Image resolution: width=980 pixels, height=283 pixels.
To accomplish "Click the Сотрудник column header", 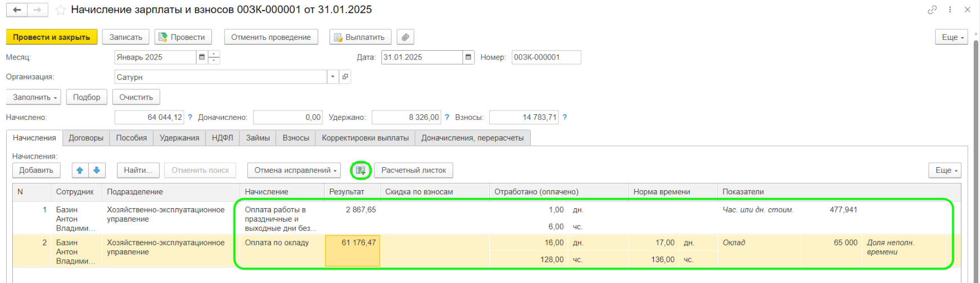I will pyautogui.click(x=75, y=192).
